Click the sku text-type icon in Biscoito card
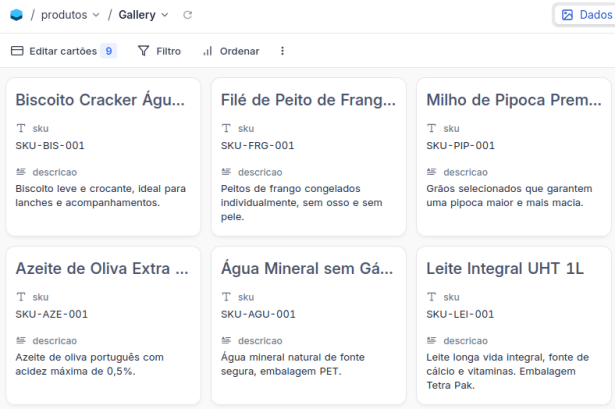615x409 pixels. click(x=21, y=129)
